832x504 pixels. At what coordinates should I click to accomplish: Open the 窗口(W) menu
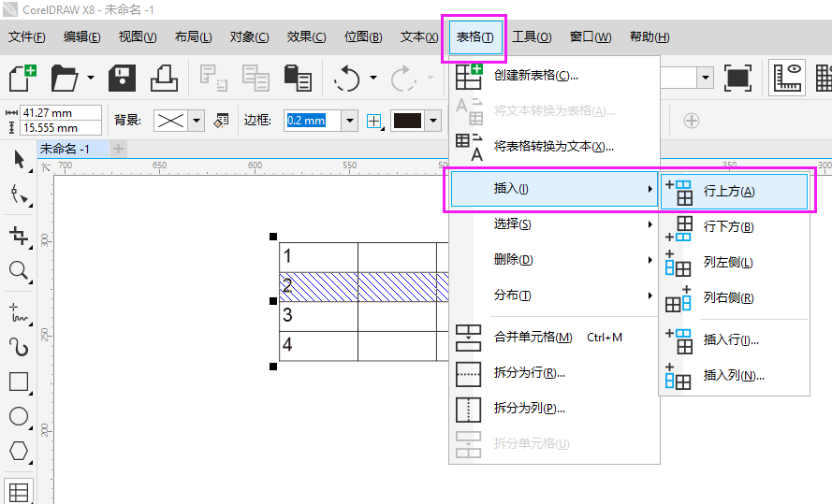590,37
